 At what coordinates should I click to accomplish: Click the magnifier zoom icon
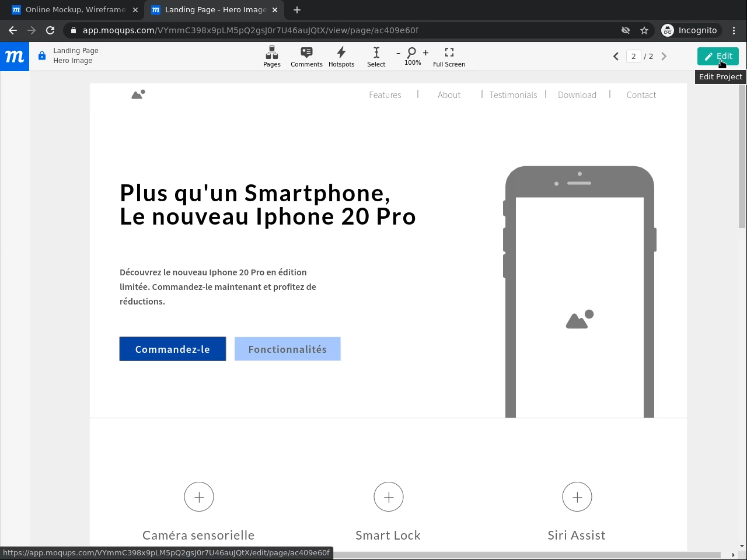pyautogui.click(x=412, y=52)
